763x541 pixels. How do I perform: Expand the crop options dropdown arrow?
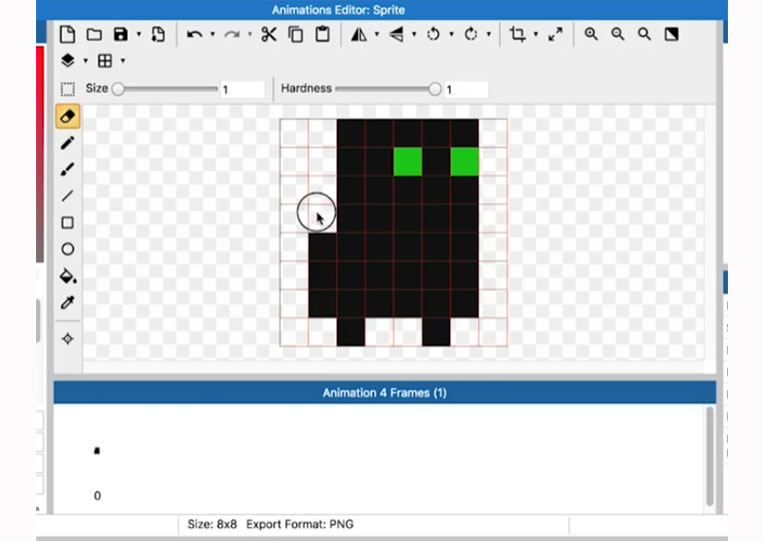pos(536,35)
